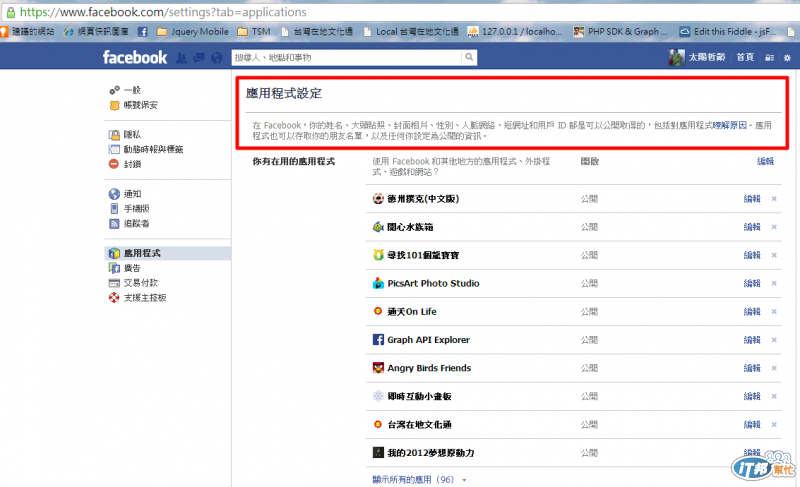
Task: Remove PicsArt Photo Studio app
Action: click(x=774, y=284)
